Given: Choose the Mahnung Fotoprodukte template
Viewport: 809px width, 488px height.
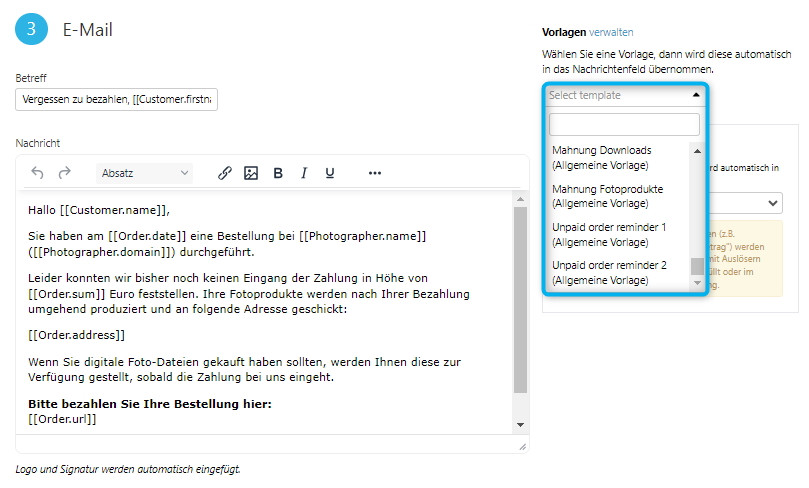Looking at the screenshot, I should click(x=618, y=196).
